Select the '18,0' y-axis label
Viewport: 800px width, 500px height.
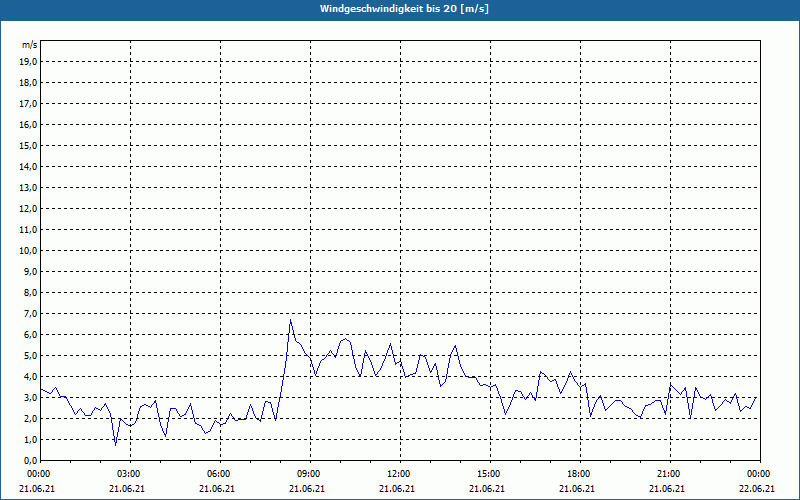click(28, 83)
